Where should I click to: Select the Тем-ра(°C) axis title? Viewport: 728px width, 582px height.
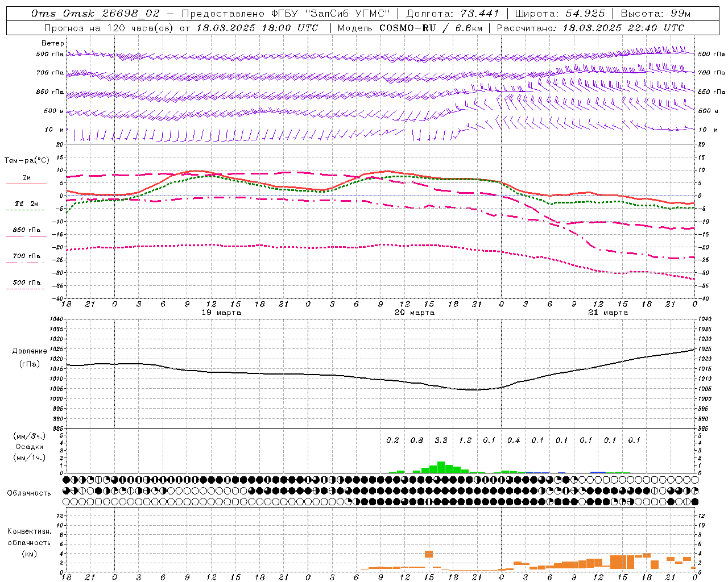27,161
